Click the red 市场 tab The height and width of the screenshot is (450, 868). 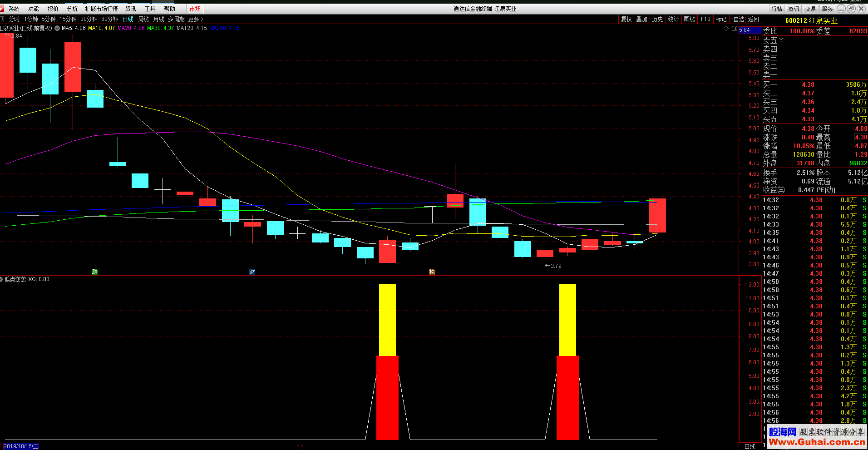(x=195, y=9)
